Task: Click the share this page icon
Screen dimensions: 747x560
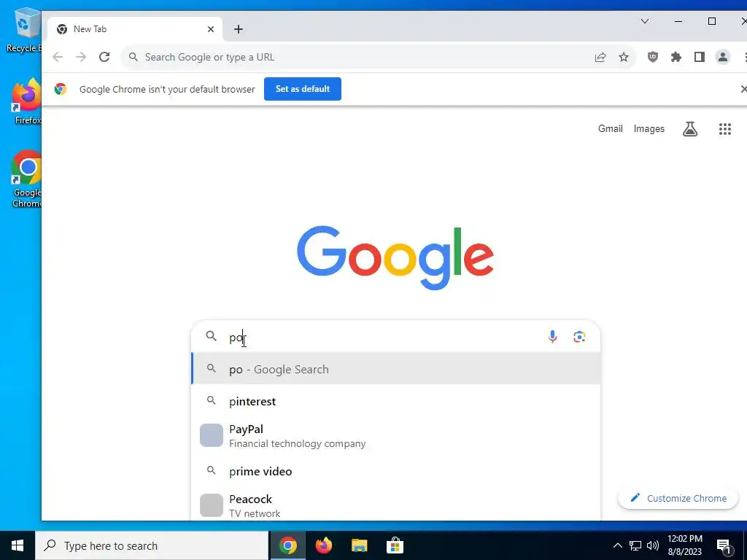Action: (600, 57)
